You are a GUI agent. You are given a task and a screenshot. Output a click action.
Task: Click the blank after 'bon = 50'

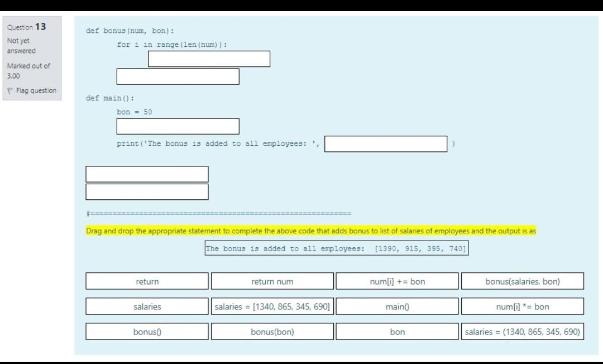pyautogui.click(x=178, y=126)
